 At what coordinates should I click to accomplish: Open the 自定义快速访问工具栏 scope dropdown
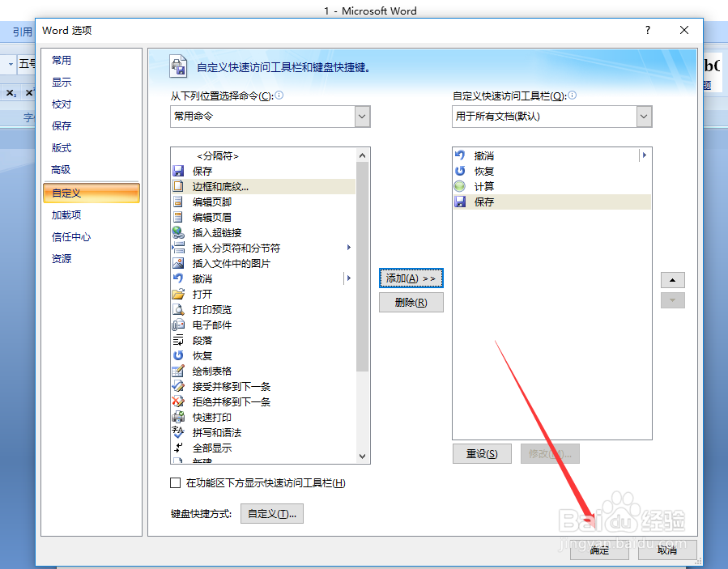pos(644,117)
